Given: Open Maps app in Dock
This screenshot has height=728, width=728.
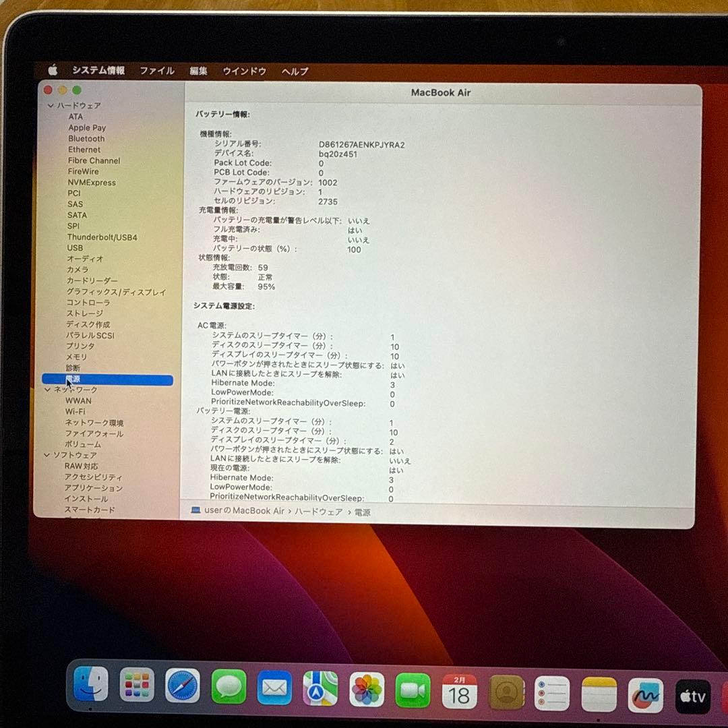Looking at the screenshot, I should click(x=320, y=688).
